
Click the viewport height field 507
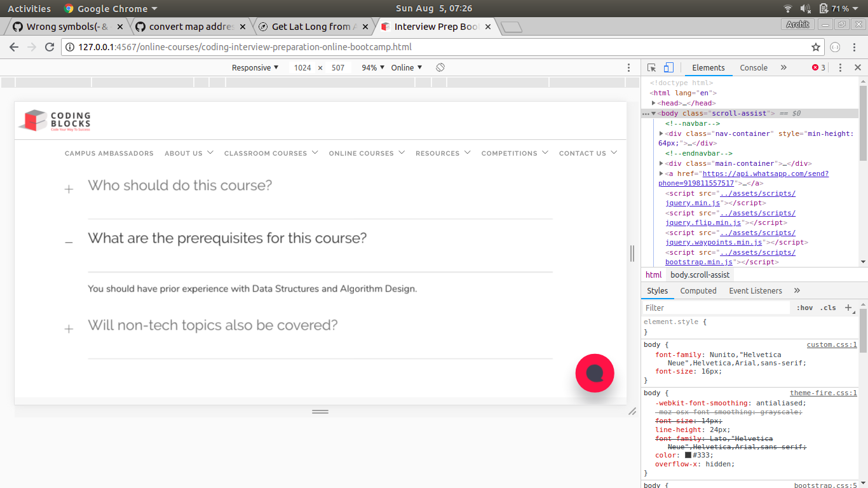click(x=338, y=67)
